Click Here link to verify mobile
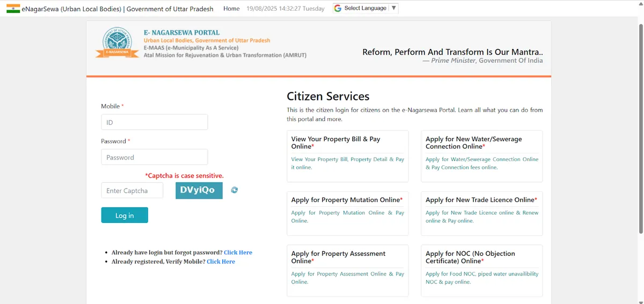 point(221,262)
